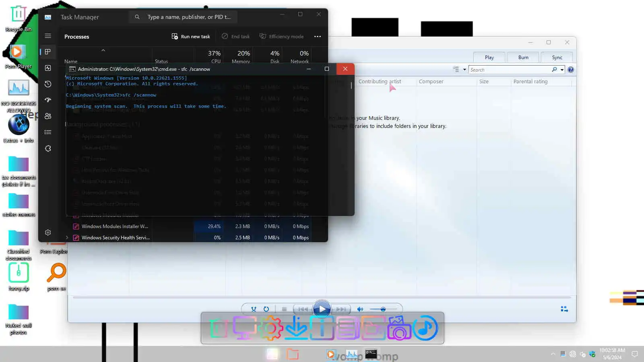Switch Media Player to Now Playing view
Image resolution: width=644 pixels, height=362 pixels.
click(x=564, y=309)
